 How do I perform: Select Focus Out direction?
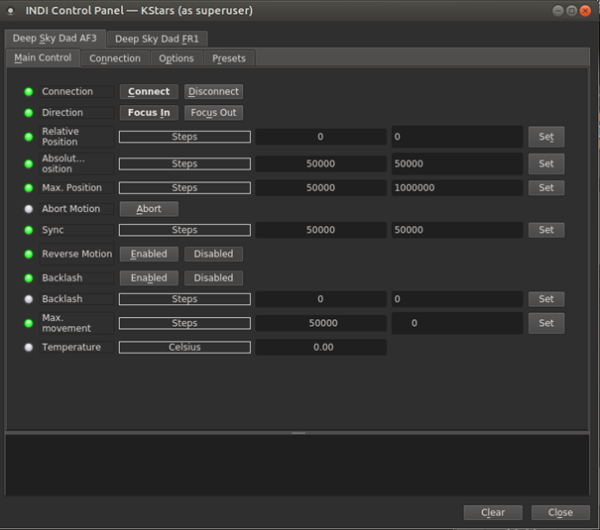tap(213, 113)
